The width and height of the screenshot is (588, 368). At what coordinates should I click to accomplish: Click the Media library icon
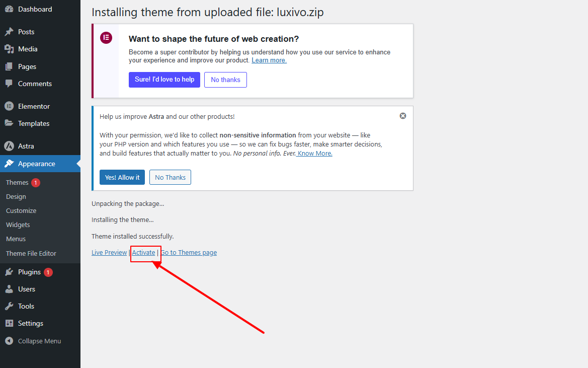coord(9,49)
